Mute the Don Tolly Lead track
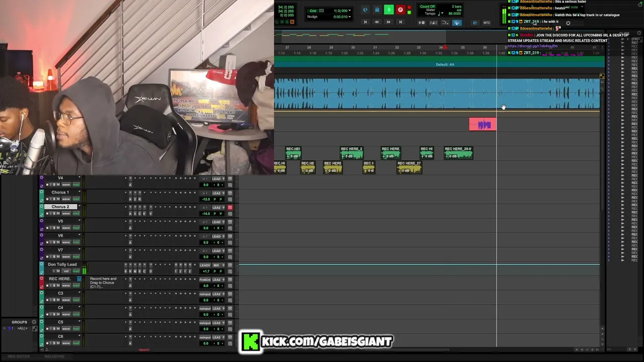Image resolution: width=644 pixels, height=362 pixels. pos(58,271)
